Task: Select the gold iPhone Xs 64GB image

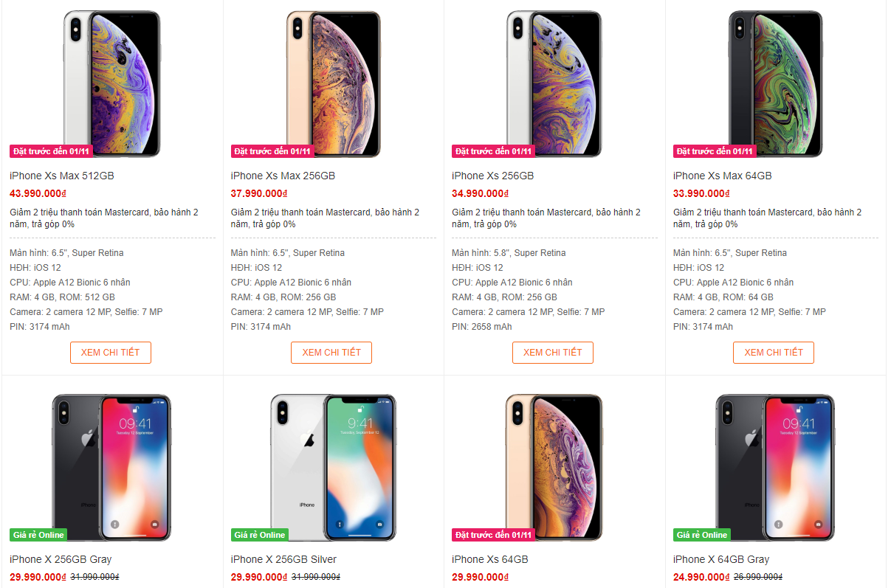Action: [x=554, y=467]
